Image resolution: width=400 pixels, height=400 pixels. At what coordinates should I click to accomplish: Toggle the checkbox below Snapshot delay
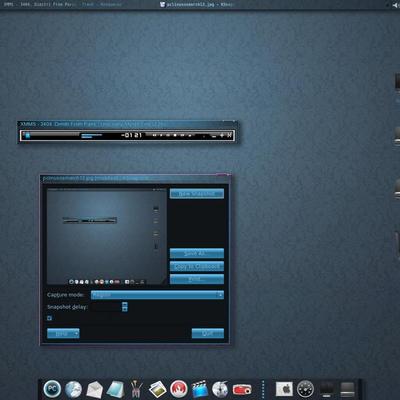[49, 318]
